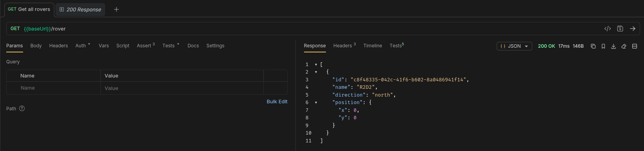Click the query Value input field
The height and width of the screenshot is (151, 644).
coord(182,88)
